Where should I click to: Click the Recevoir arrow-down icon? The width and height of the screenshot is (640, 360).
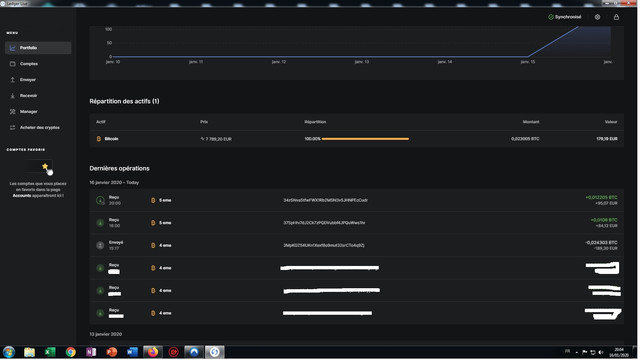(13, 96)
